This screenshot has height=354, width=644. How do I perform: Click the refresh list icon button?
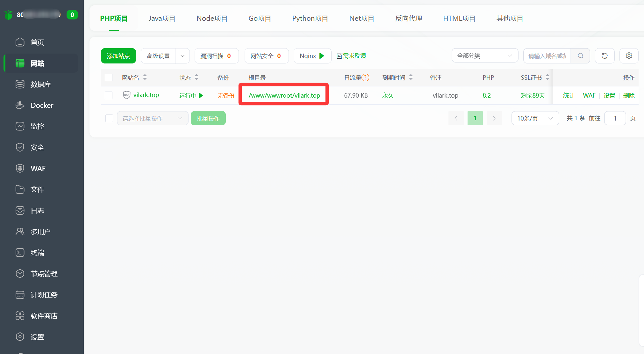[x=605, y=56]
